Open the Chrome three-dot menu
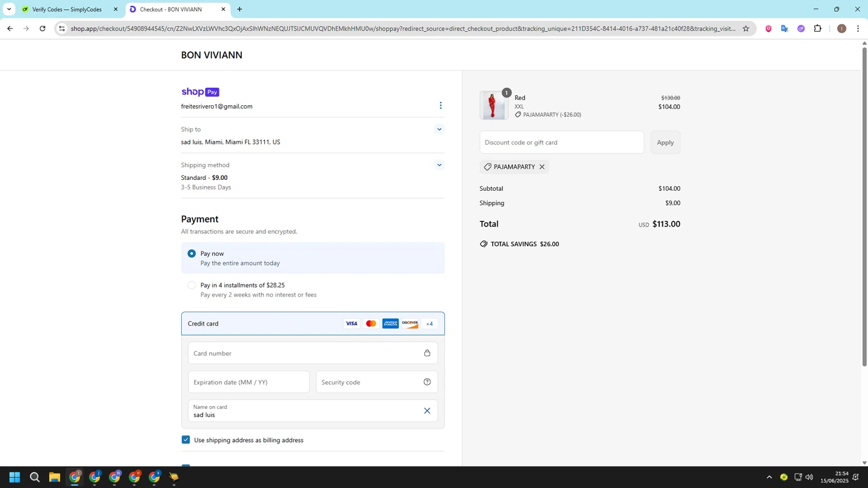This screenshot has height=488, width=868. click(x=858, y=28)
